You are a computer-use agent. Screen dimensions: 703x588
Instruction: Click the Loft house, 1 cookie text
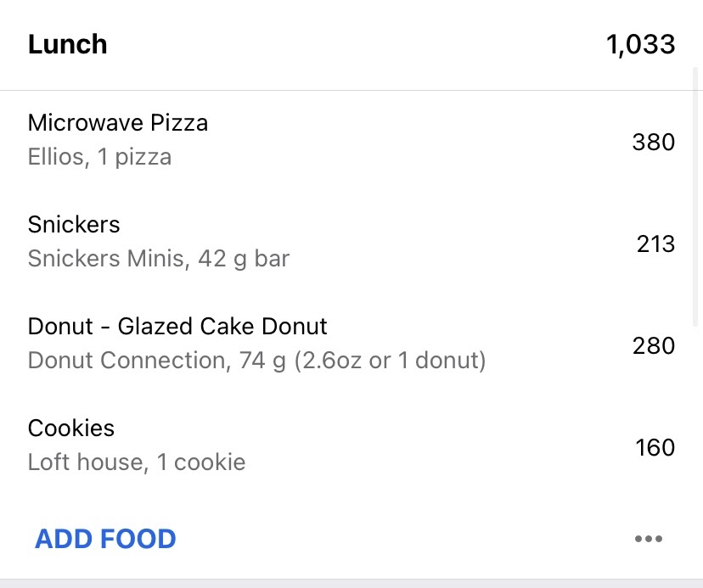pyautogui.click(x=137, y=462)
